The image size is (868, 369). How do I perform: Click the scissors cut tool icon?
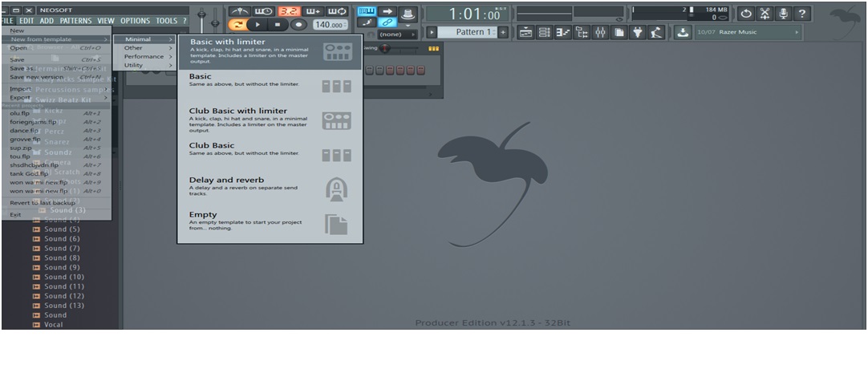tap(765, 14)
